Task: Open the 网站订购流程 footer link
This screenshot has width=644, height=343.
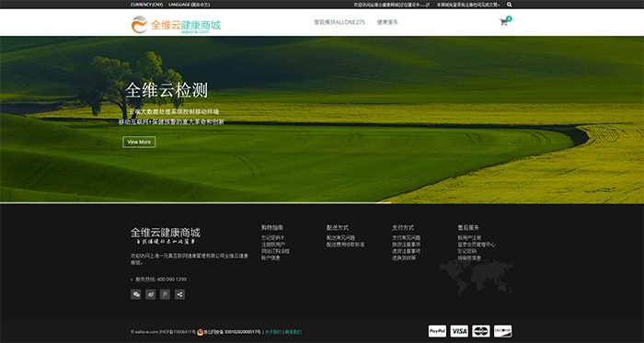Action: click(275, 251)
